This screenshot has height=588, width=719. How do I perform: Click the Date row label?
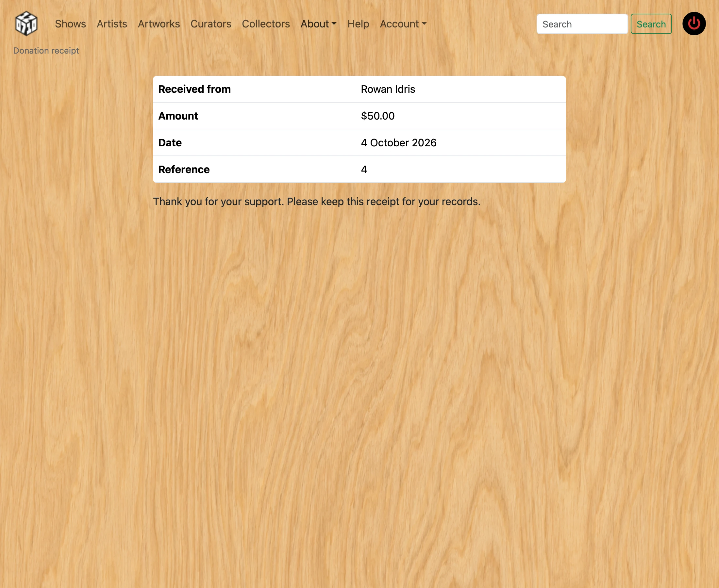(x=170, y=143)
